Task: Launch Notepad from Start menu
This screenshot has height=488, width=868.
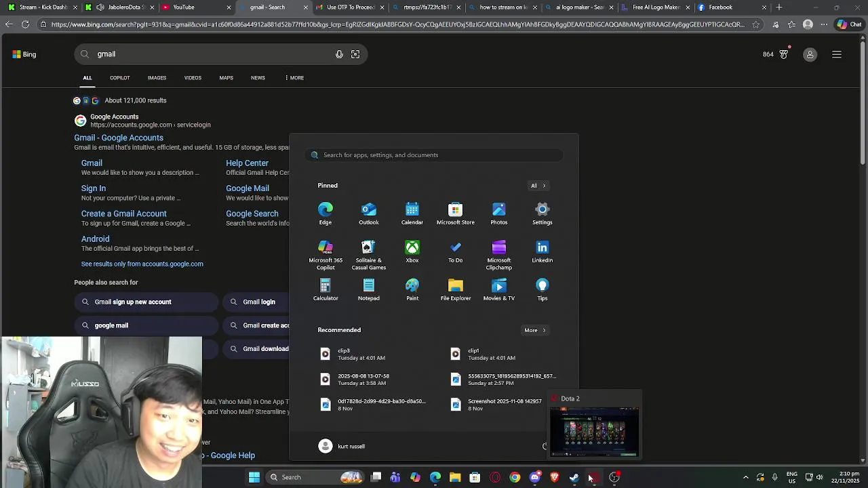Action: [x=369, y=289]
